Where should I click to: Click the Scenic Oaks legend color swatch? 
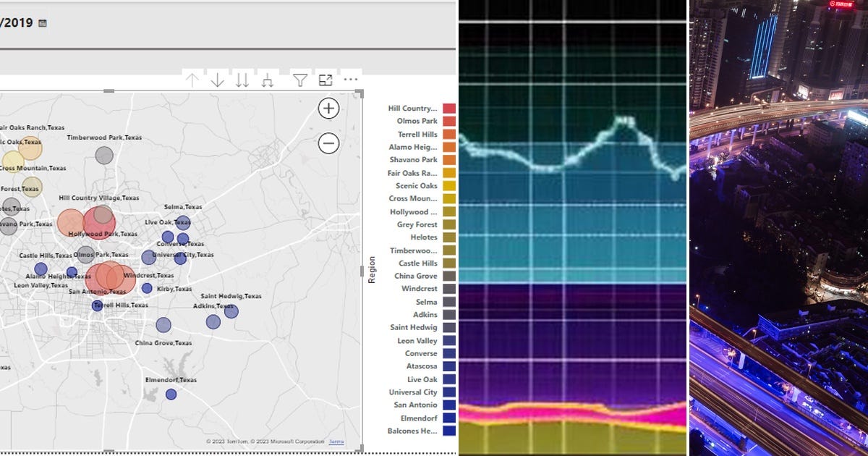[x=449, y=186]
